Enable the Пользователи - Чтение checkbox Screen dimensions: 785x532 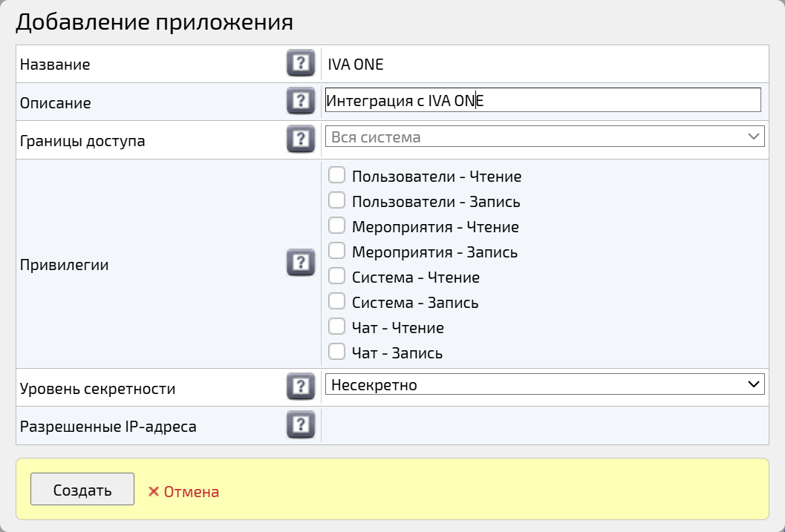[x=336, y=175]
